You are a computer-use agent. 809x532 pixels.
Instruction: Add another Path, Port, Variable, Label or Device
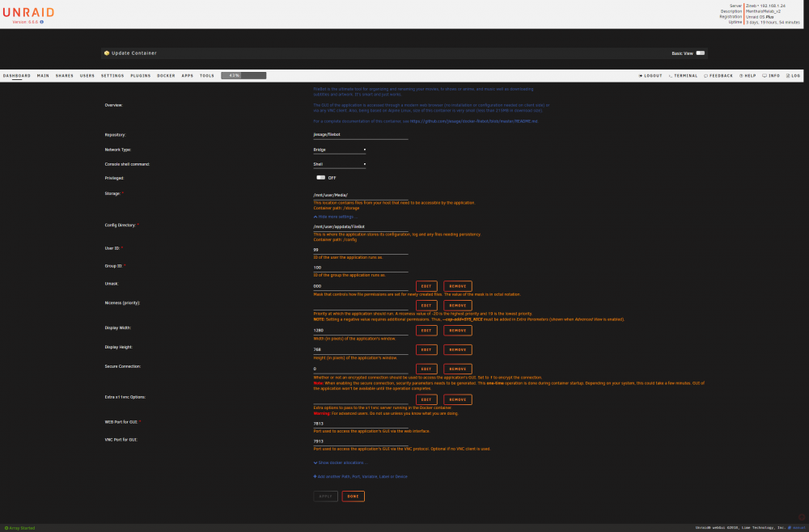(360, 477)
